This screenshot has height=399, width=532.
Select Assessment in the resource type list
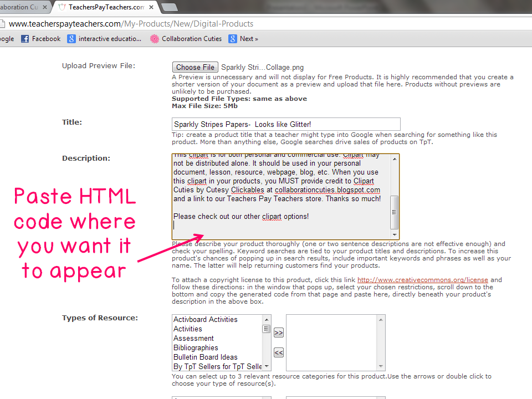point(193,338)
